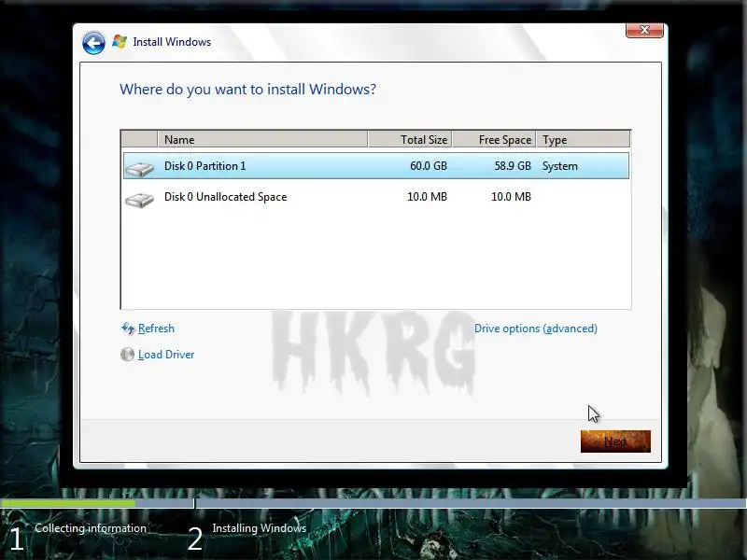The height and width of the screenshot is (560, 747).
Task: Click the 58.9 GB free space cell
Action: click(x=513, y=166)
